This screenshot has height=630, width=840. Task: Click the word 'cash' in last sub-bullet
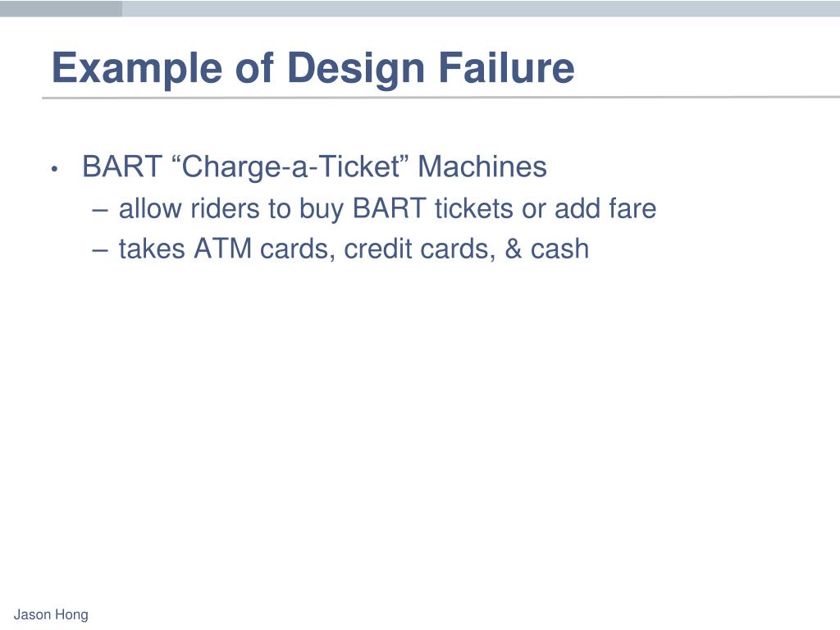click(x=559, y=249)
